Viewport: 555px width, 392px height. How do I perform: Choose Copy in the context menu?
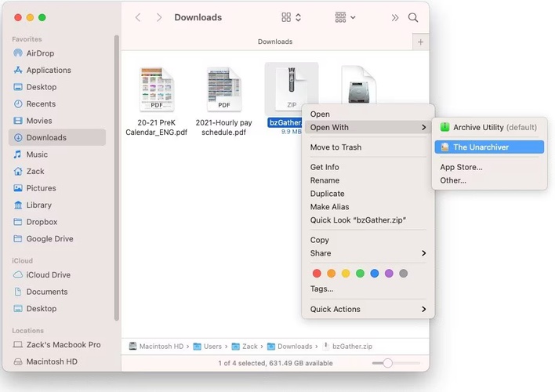[368, 240]
